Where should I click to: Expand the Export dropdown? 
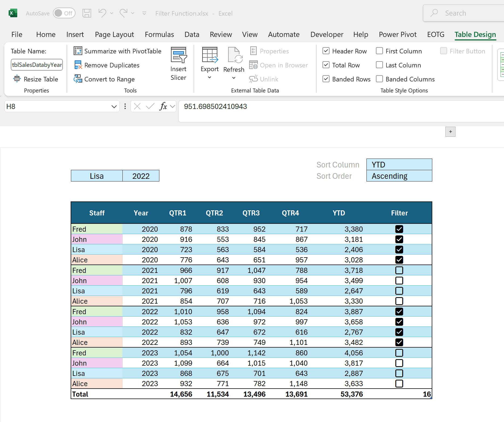(210, 77)
